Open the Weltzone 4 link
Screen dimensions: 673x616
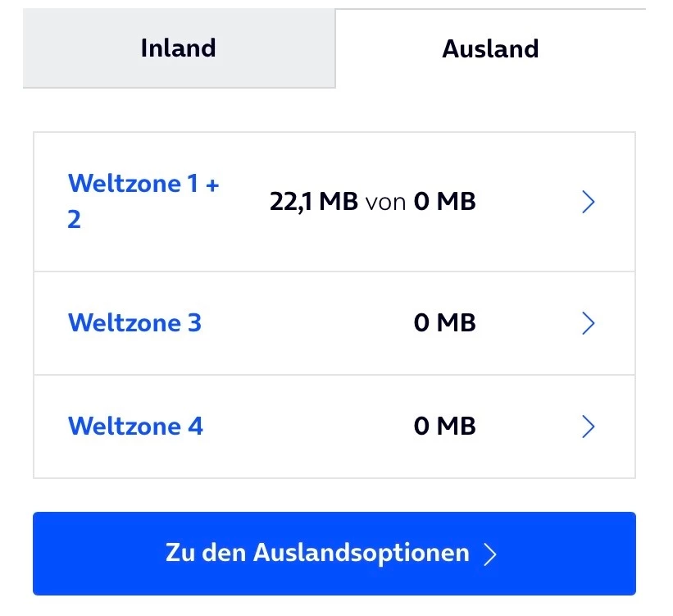pos(135,427)
